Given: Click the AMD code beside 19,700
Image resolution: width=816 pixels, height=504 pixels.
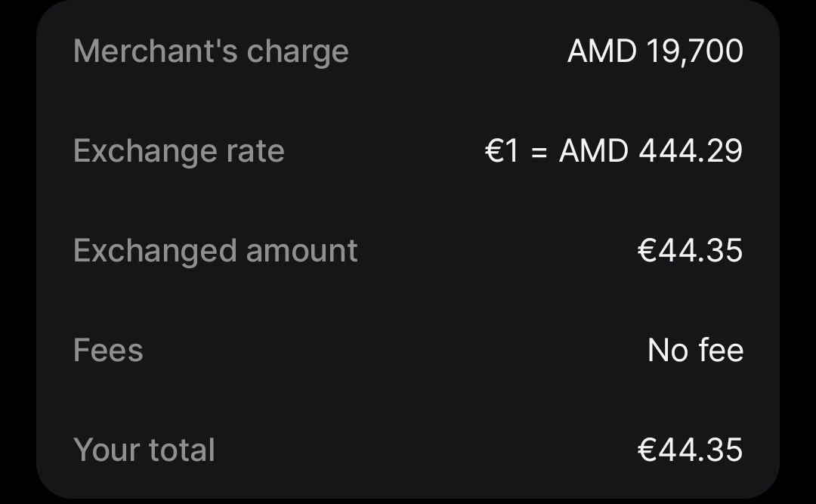Looking at the screenshot, I should click(x=602, y=51).
